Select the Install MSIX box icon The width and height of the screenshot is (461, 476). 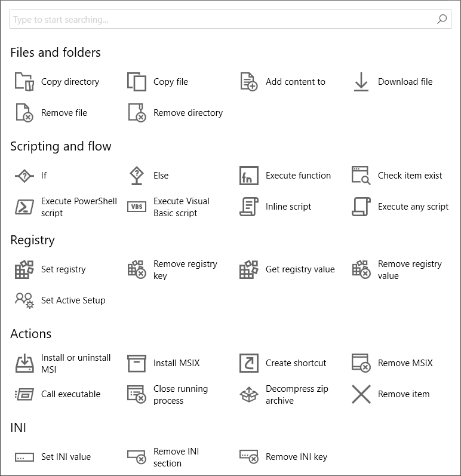click(136, 363)
